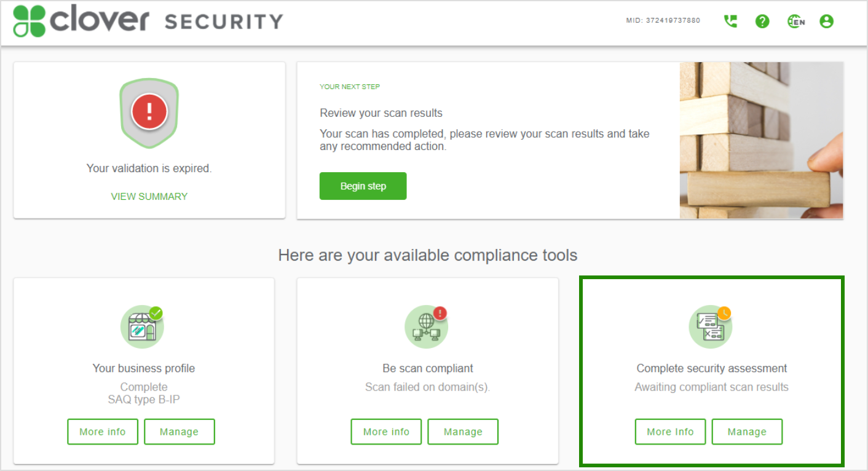The image size is (868, 471).
Task: Change language with the EN globe icon
Action: (796, 22)
